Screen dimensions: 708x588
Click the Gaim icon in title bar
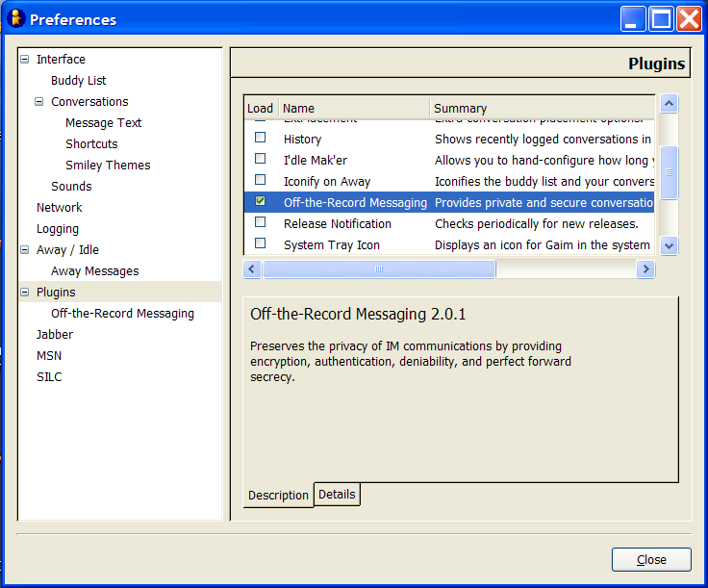pyautogui.click(x=15, y=19)
